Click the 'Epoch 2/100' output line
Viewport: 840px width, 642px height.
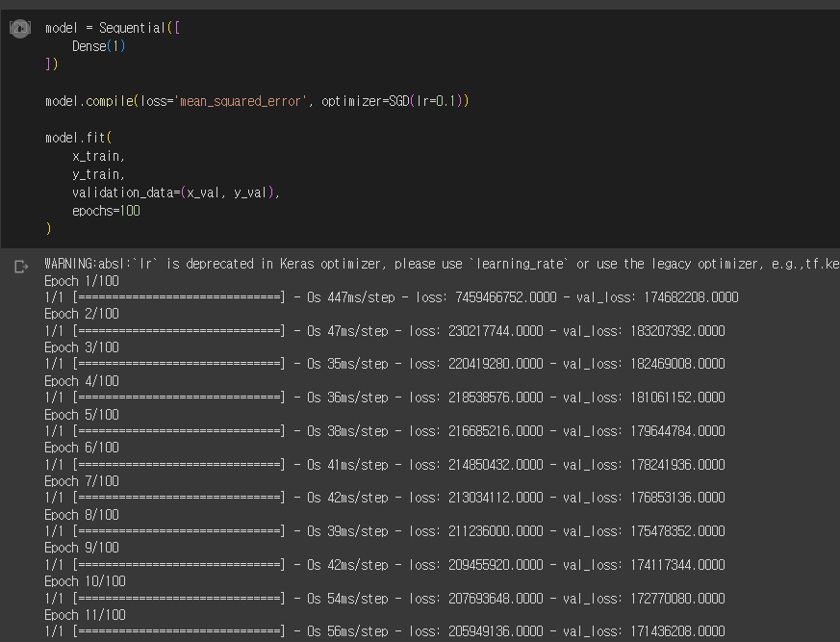(x=82, y=314)
